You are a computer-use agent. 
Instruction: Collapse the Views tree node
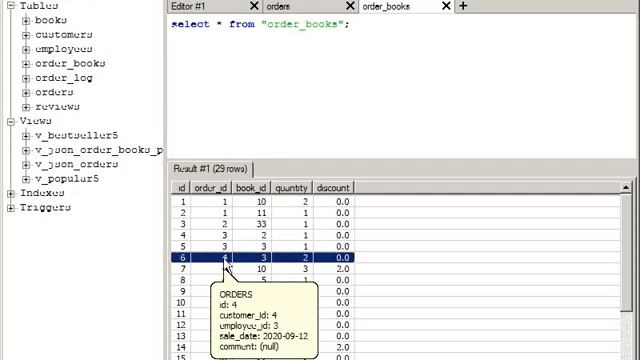(x=11, y=121)
